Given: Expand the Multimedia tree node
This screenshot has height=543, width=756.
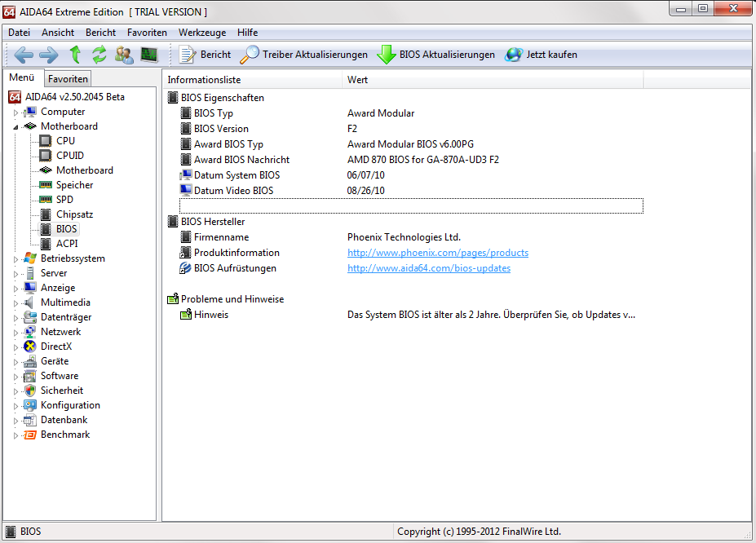Looking at the screenshot, I should pyautogui.click(x=15, y=303).
